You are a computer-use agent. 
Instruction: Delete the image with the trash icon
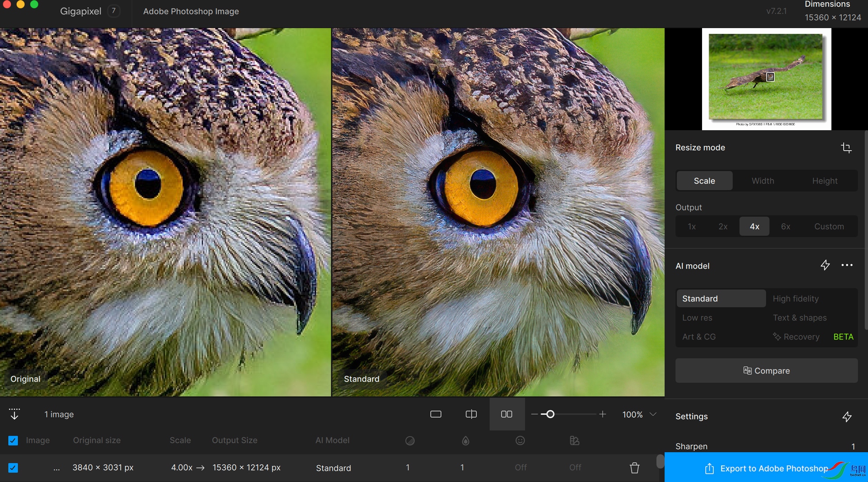pos(634,468)
